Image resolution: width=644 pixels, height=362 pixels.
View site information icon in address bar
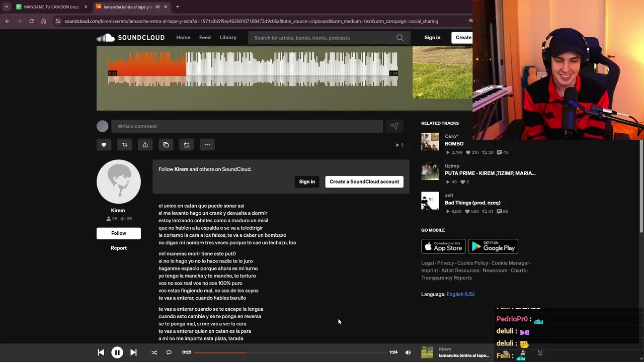[58, 21]
